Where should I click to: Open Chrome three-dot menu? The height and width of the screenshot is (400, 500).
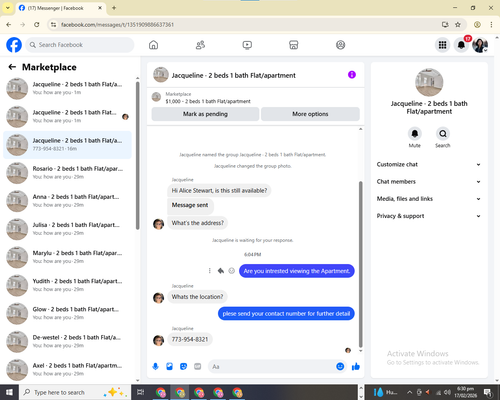[x=491, y=24]
